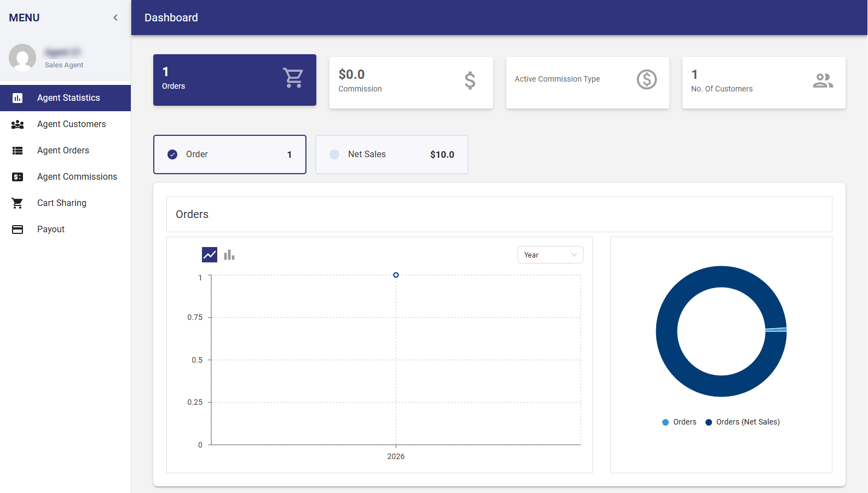
Task: Open Agent Customers from the sidebar
Action: (71, 124)
